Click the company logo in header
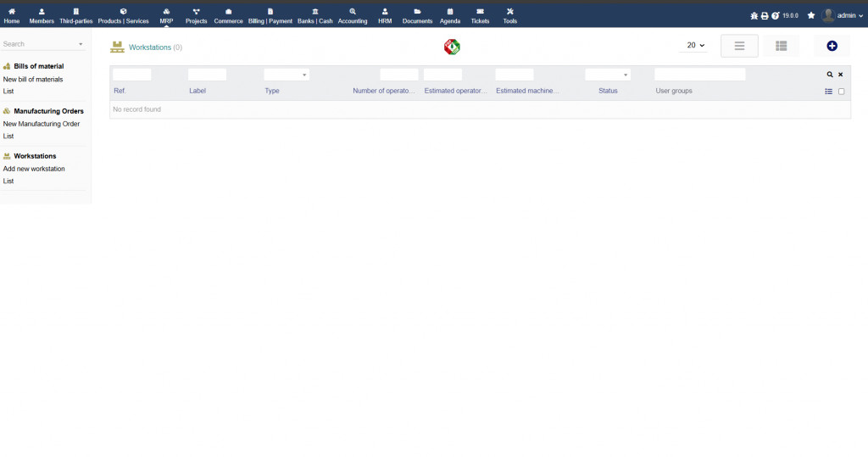The image size is (868, 457). point(452,47)
